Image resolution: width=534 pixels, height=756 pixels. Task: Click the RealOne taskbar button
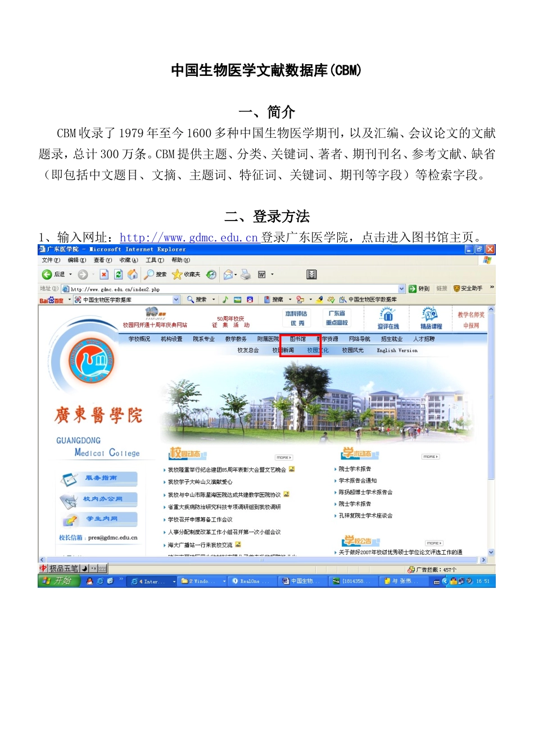(251, 581)
